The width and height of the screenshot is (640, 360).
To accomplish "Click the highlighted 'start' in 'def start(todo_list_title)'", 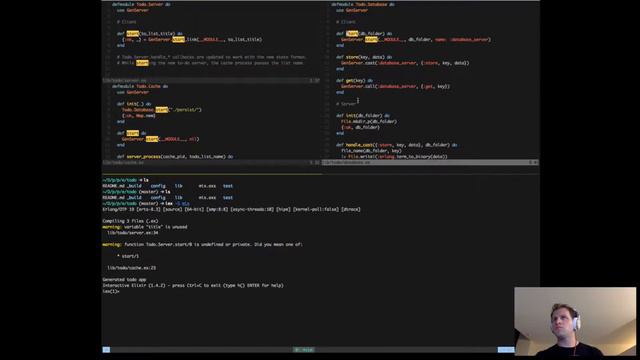I will 133,33.
